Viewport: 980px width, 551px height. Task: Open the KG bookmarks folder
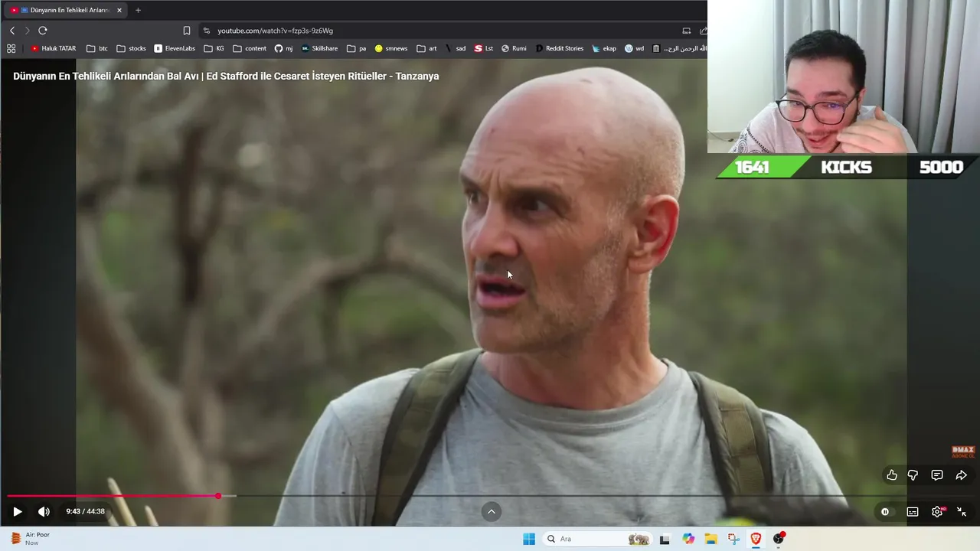pos(214,48)
